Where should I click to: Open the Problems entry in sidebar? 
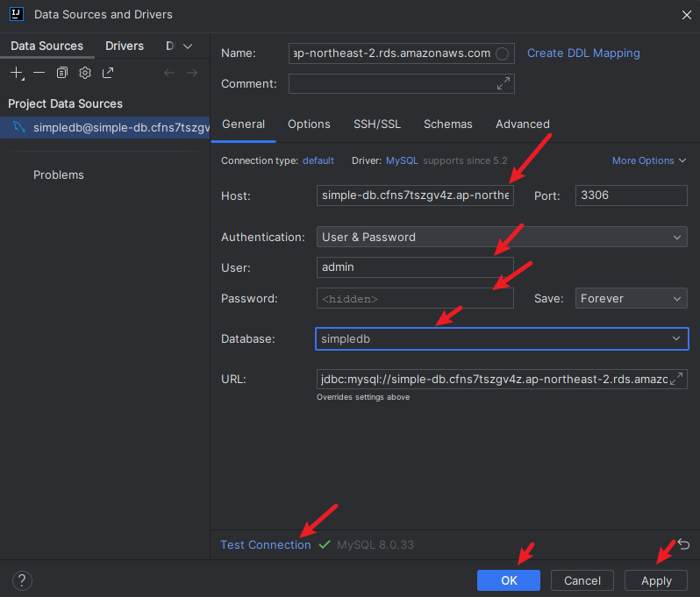59,175
